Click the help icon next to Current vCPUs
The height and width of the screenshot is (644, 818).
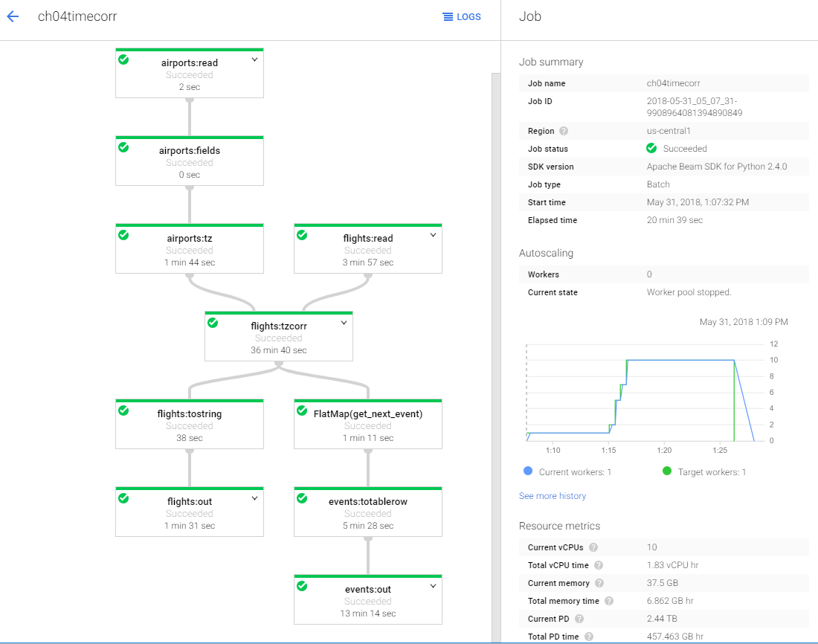[x=593, y=547]
